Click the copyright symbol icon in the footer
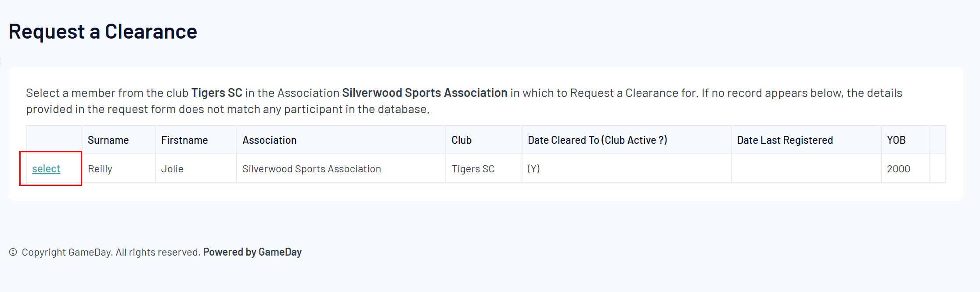The width and height of the screenshot is (980, 292). (x=13, y=252)
